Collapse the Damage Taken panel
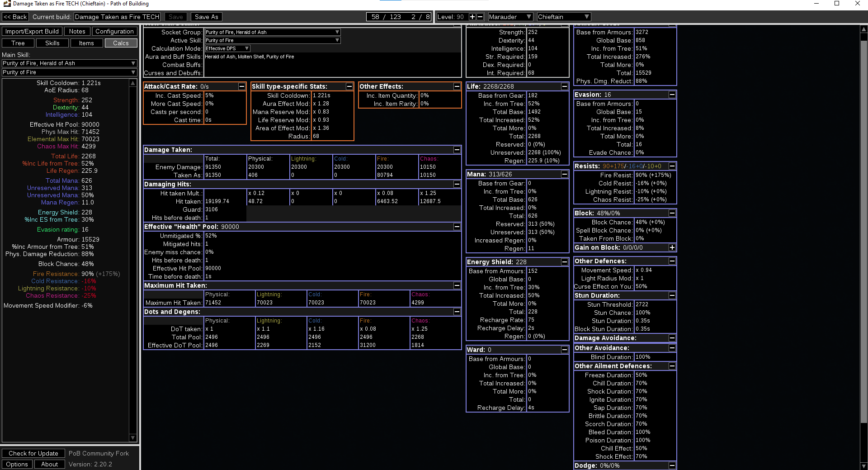 pos(457,150)
